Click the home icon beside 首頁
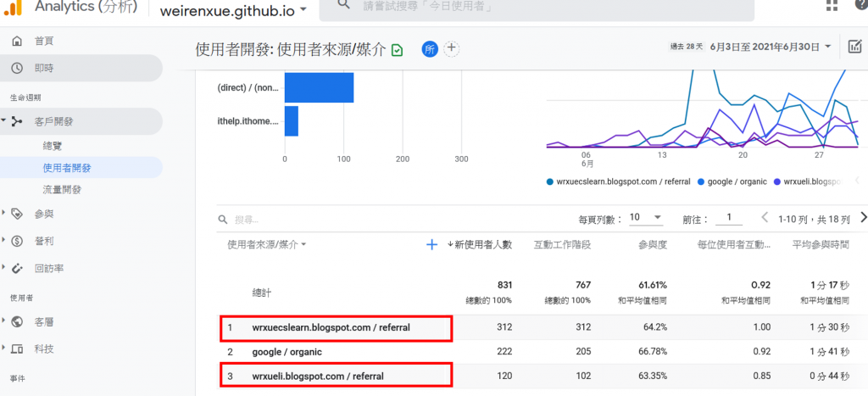The image size is (868, 396). [17, 41]
